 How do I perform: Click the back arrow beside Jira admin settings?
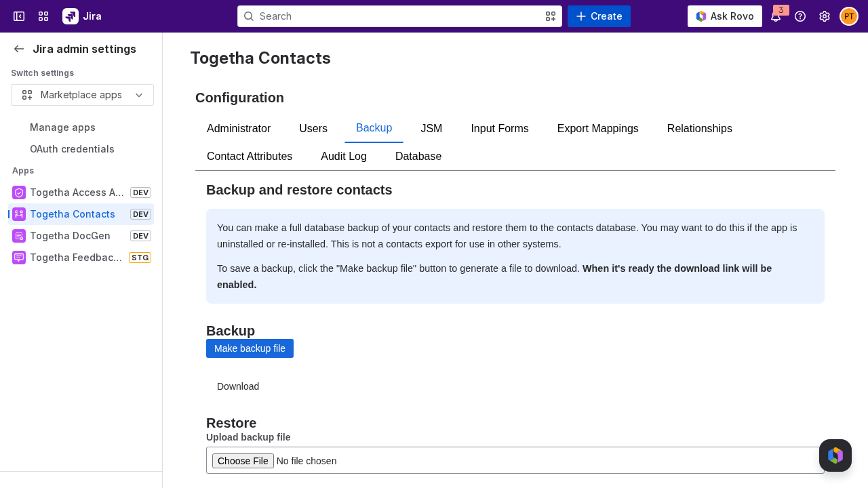tap(19, 49)
